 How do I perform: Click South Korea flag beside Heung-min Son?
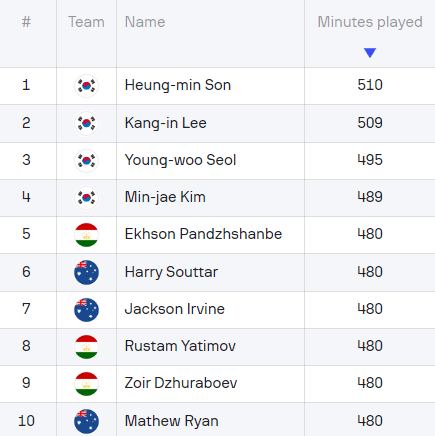[86, 86]
